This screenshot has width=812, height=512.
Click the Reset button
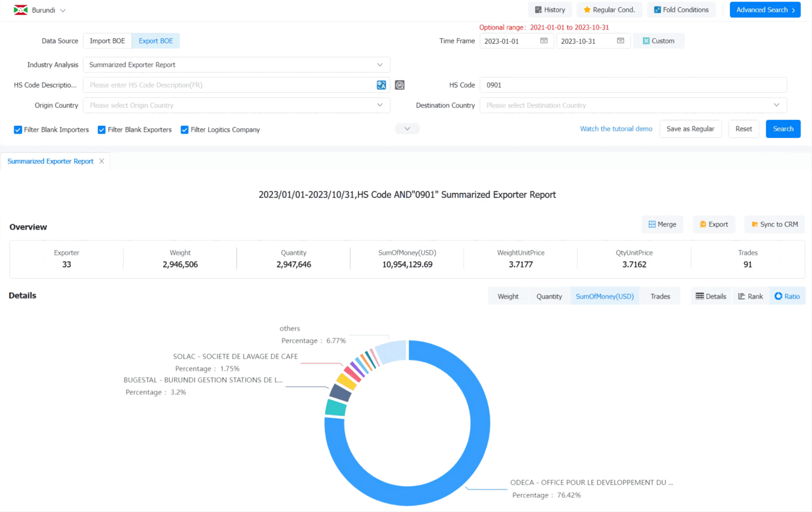744,129
